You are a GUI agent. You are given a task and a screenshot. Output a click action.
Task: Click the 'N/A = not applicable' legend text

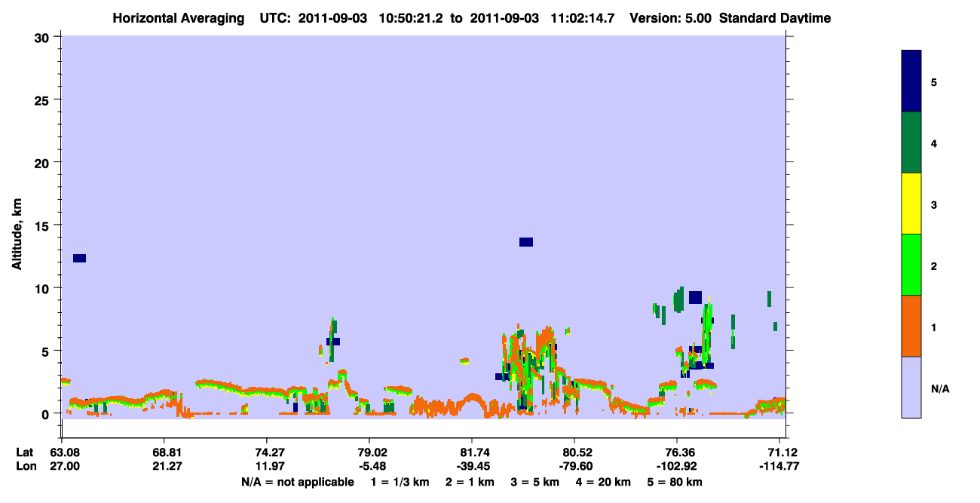pos(297,482)
